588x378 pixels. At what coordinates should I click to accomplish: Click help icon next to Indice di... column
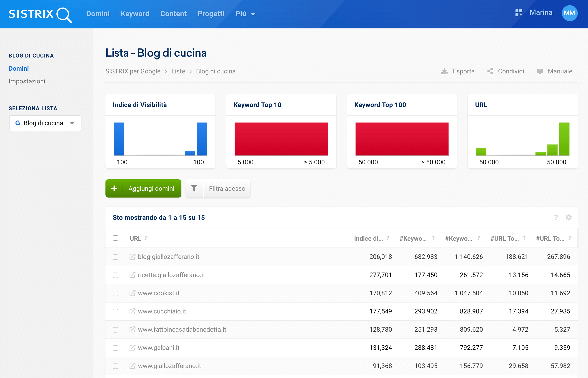point(388,238)
